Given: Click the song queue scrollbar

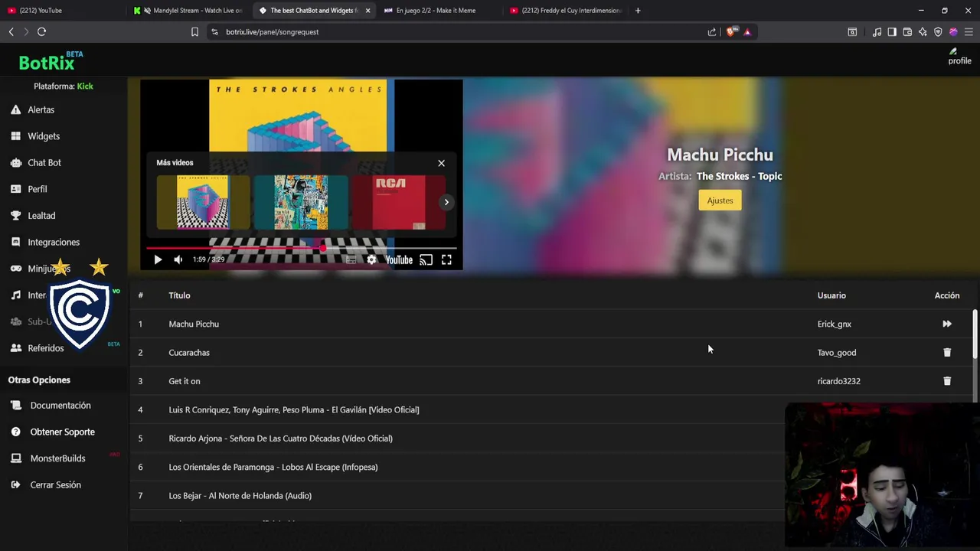Looking at the screenshot, I should pos(975,334).
